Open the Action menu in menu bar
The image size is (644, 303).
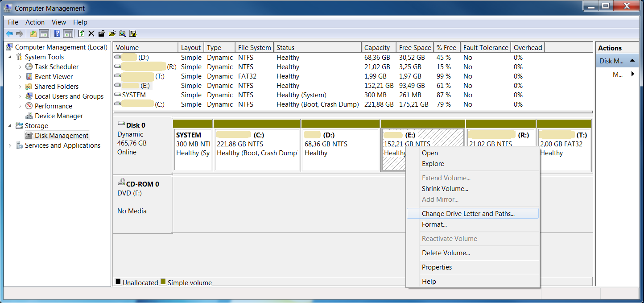click(35, 22)
